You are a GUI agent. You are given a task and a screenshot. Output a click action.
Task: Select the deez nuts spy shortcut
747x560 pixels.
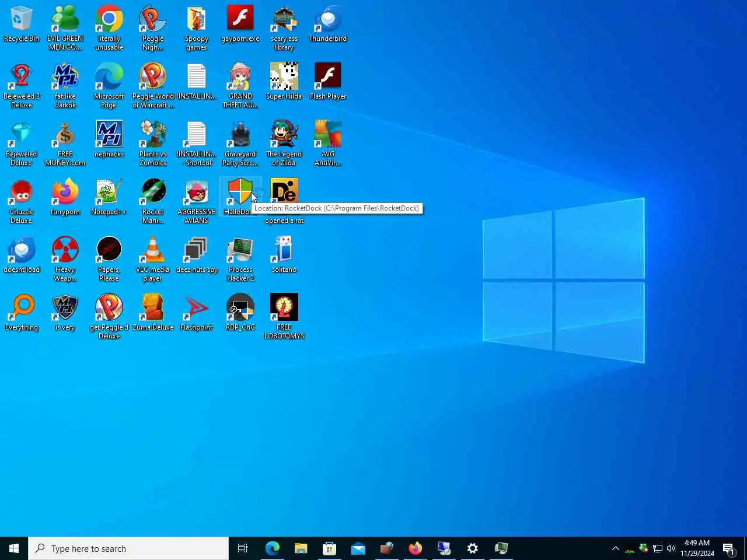pos(197,256)
